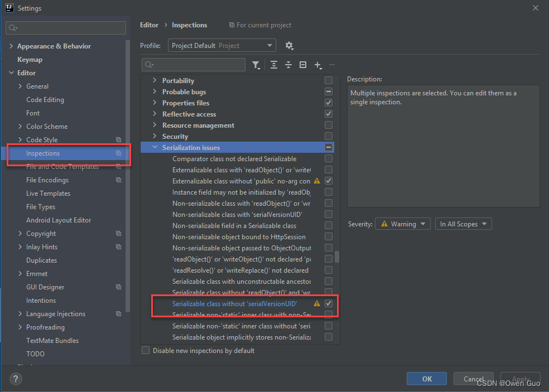
Task: Select Font settings page
Action: point(33,113)
